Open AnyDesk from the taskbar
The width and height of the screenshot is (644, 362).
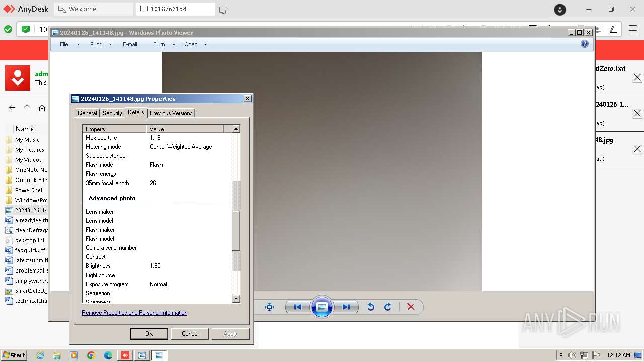tap(125, 355)
